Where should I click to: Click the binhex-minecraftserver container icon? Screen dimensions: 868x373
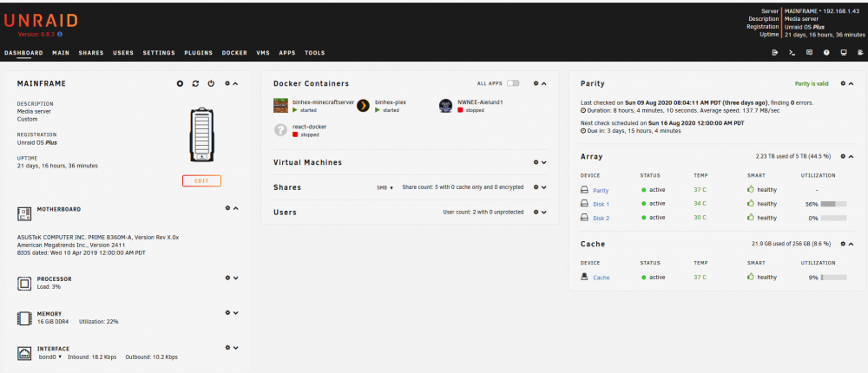(x=280, y=106)
